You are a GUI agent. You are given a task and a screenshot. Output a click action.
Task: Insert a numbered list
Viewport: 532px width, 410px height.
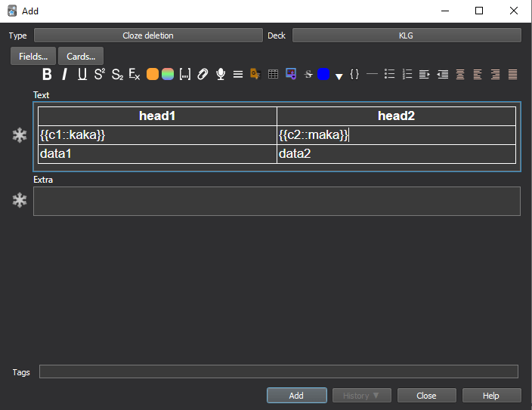407,74
